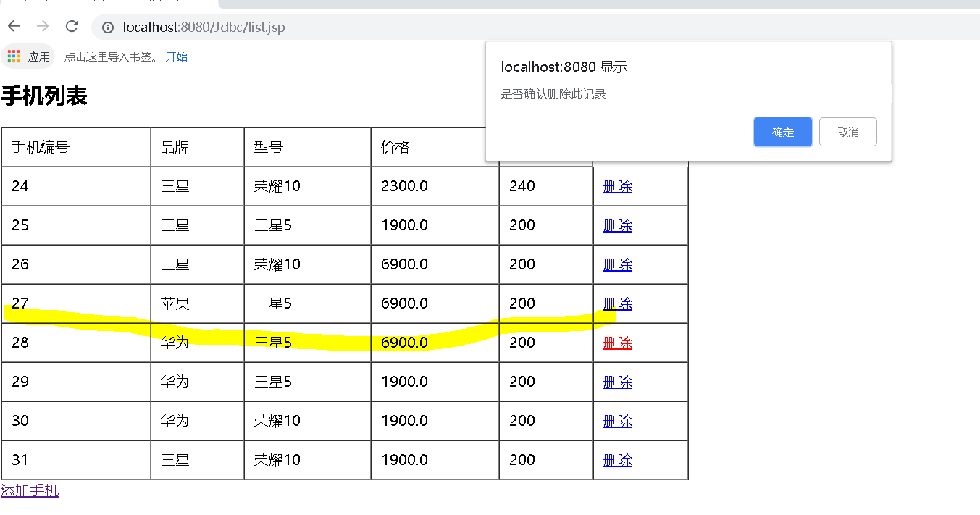This screenshot has height=515, width=980.
Task: Click the browser forward arrow
Action: click(43, 27)
